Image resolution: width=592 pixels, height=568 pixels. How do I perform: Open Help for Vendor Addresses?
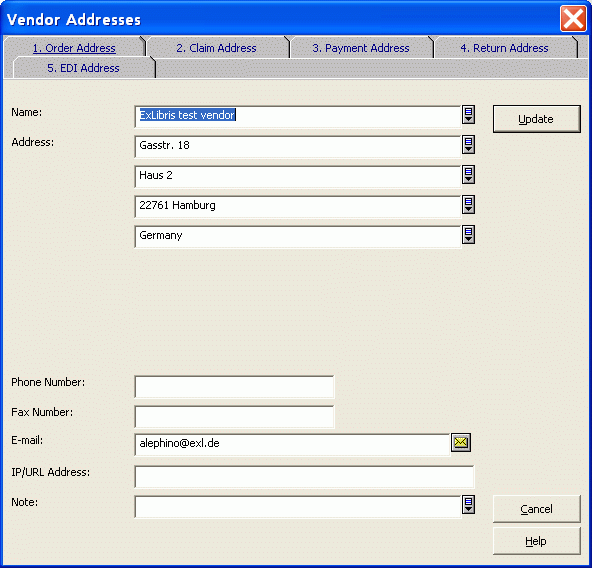536,541
